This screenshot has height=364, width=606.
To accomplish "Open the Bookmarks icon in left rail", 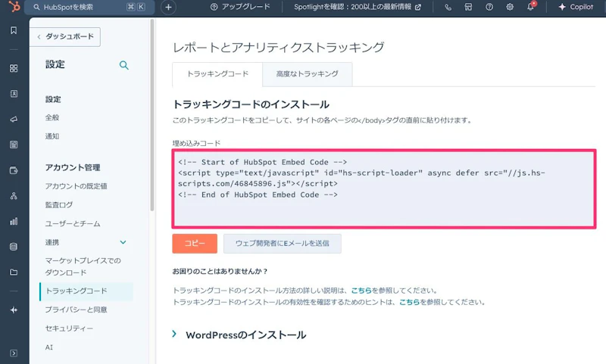I will click(x=14, y=30).
